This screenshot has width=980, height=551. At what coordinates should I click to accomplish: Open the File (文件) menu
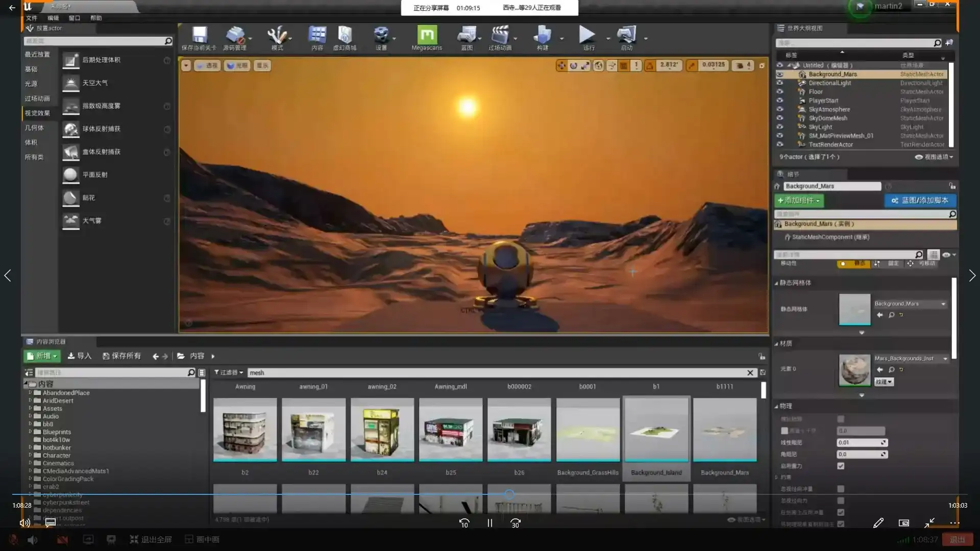(x=32, y=18)
